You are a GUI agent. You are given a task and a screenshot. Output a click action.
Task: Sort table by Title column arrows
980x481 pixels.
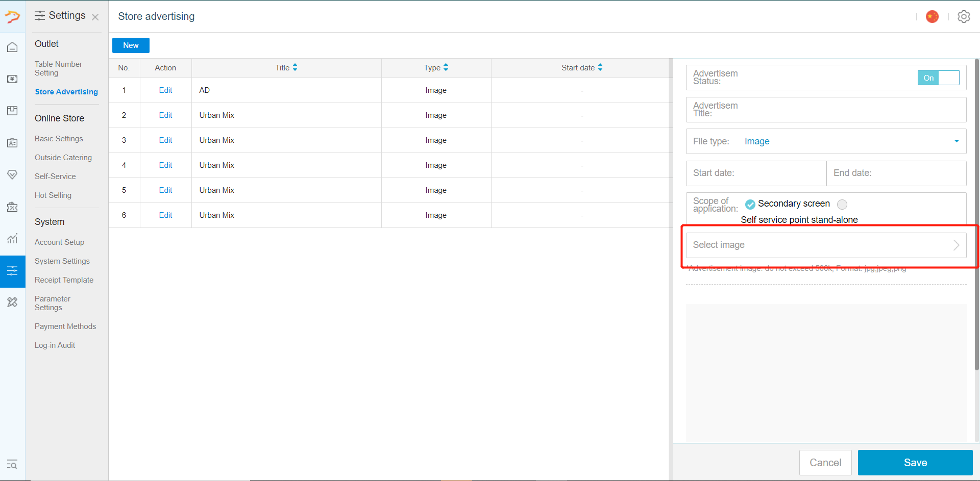[x=295, y=67]
